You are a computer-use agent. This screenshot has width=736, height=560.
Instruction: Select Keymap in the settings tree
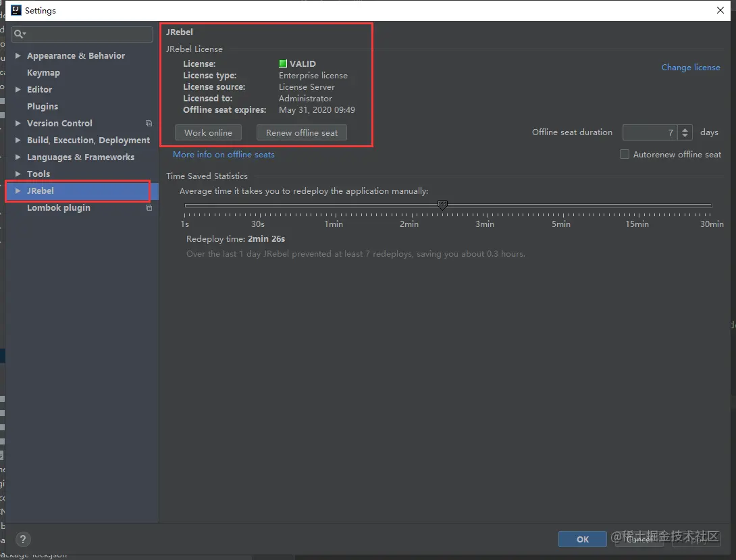pos(43,73)
